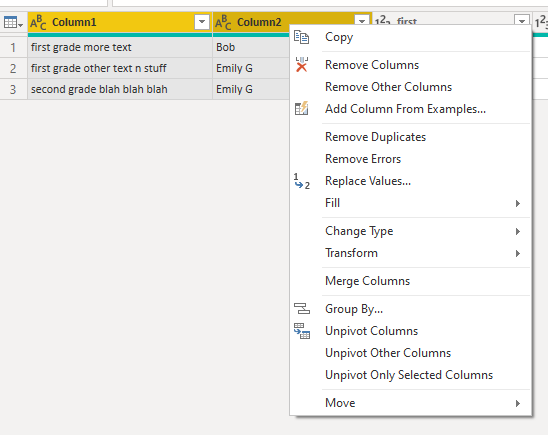The height and width of the screenshot is (435, 548).
Task: Open the Change Type menu entry
Action: (x=411, y=231)
